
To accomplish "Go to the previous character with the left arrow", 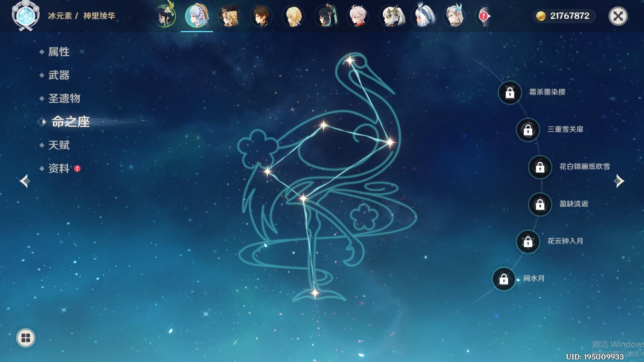I will 25,181.
